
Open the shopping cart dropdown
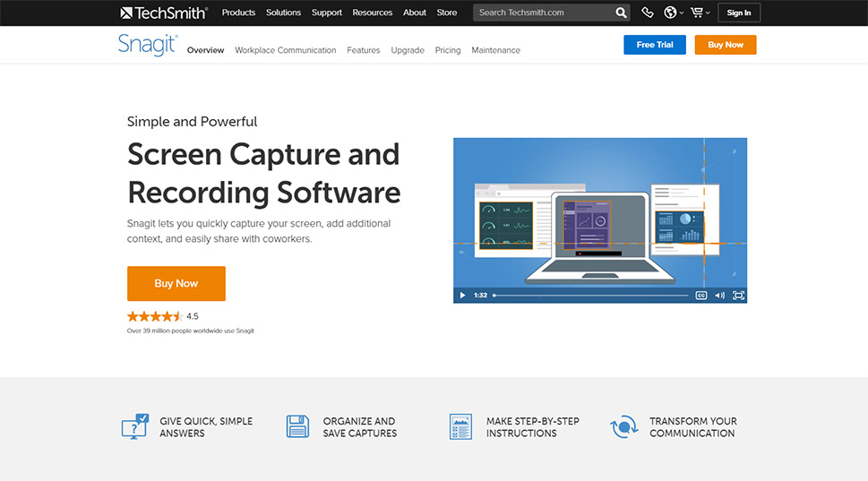pos(700,13)
